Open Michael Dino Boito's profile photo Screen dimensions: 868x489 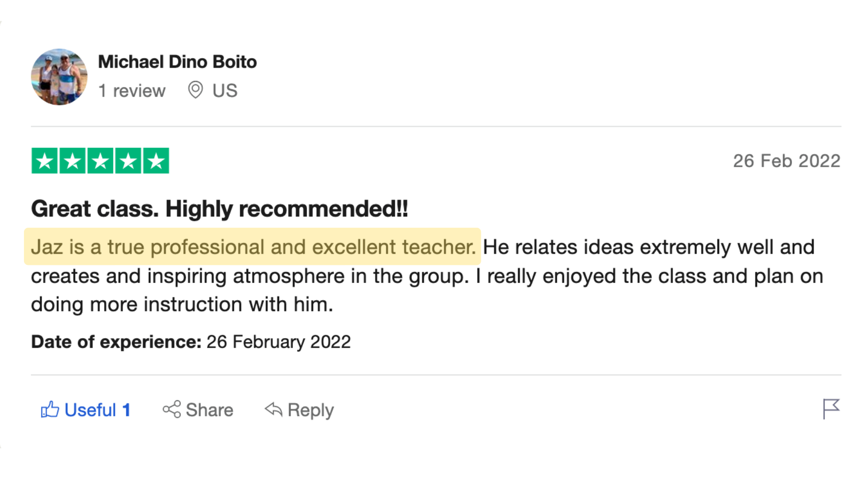(x=59, y=77)
